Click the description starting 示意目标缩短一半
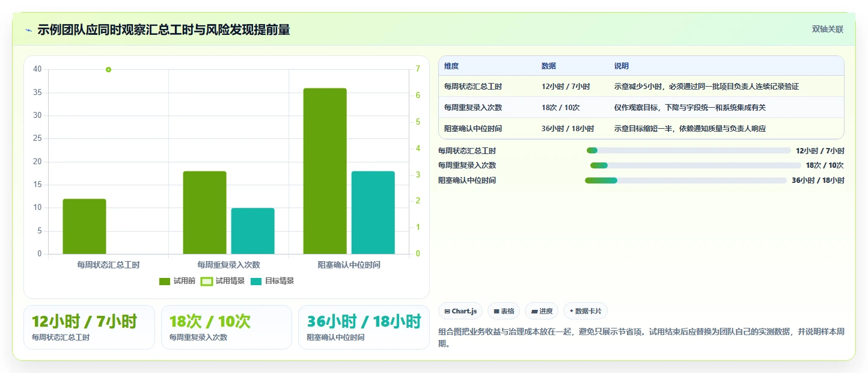The height and width of the screenshot is (373, 868). point(690,129)
